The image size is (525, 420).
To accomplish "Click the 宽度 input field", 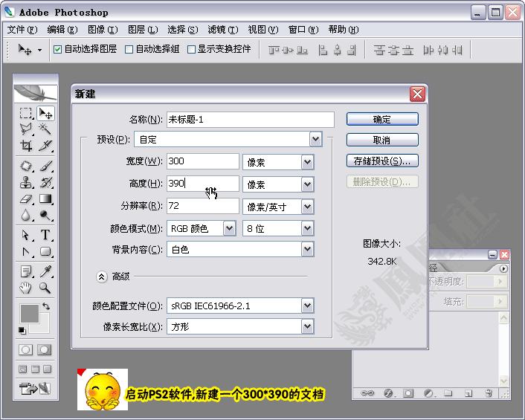I will coord(203,161).
